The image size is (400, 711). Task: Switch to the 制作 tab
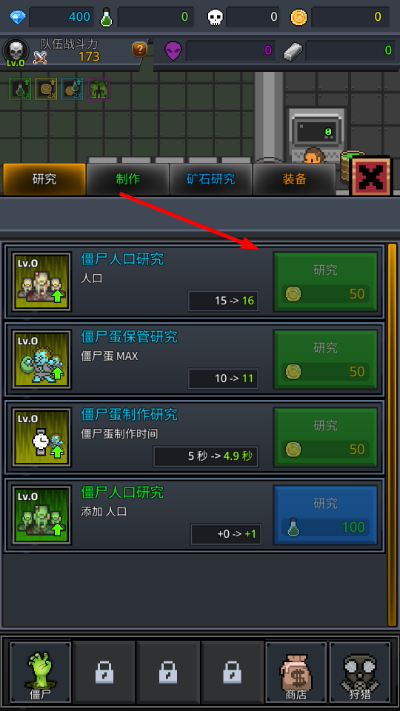click(128, 179)
